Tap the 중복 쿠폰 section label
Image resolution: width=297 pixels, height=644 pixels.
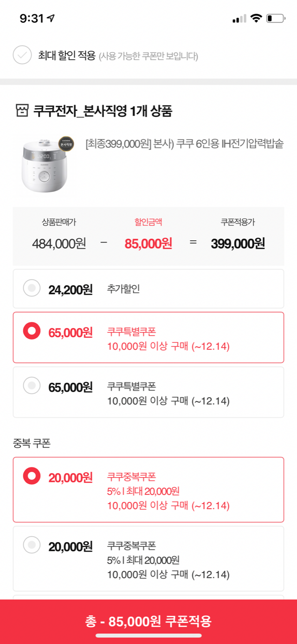point(32,443)
